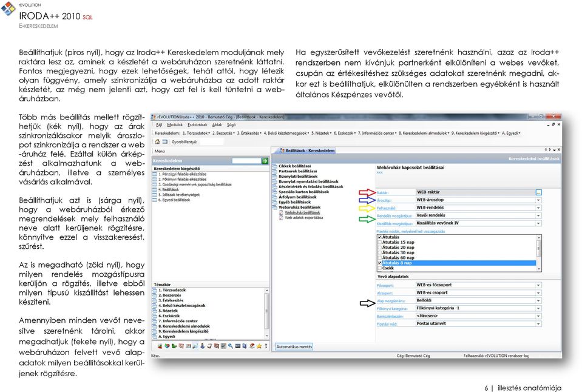Open 5. Időszaki tevékenységek

[179, 195]
